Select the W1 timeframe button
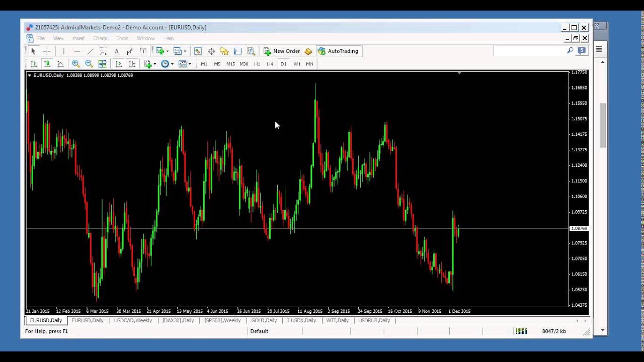 coord(297,64)
